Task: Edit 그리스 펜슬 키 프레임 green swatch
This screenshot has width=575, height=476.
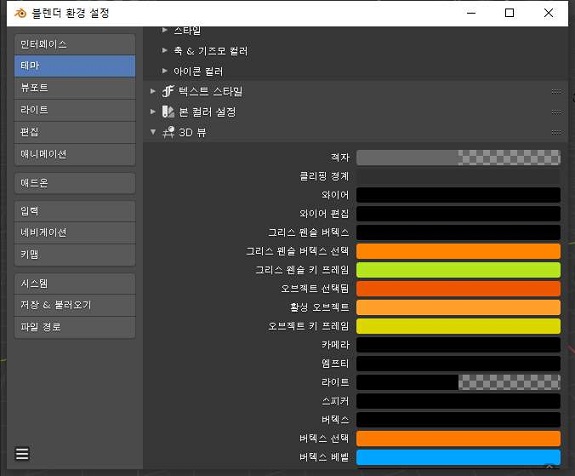Action: click(458, 270)
